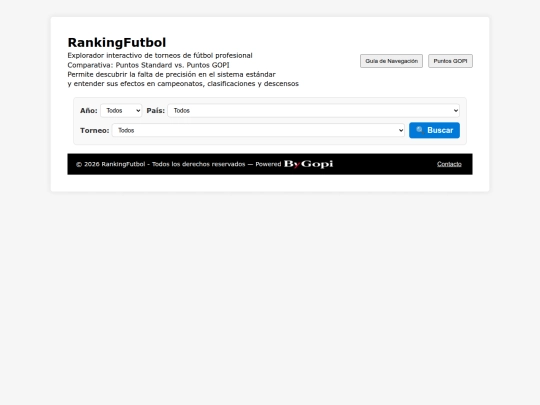The width and height of the screenshot is (540, 405).
Task: Expand the Torneo dropdown
Action: point(258,130)
